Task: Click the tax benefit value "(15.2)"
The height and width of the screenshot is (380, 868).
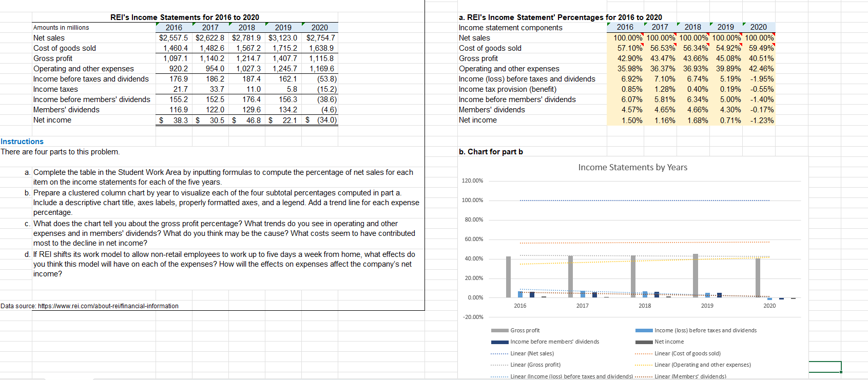Action: (x=327, y=89)
